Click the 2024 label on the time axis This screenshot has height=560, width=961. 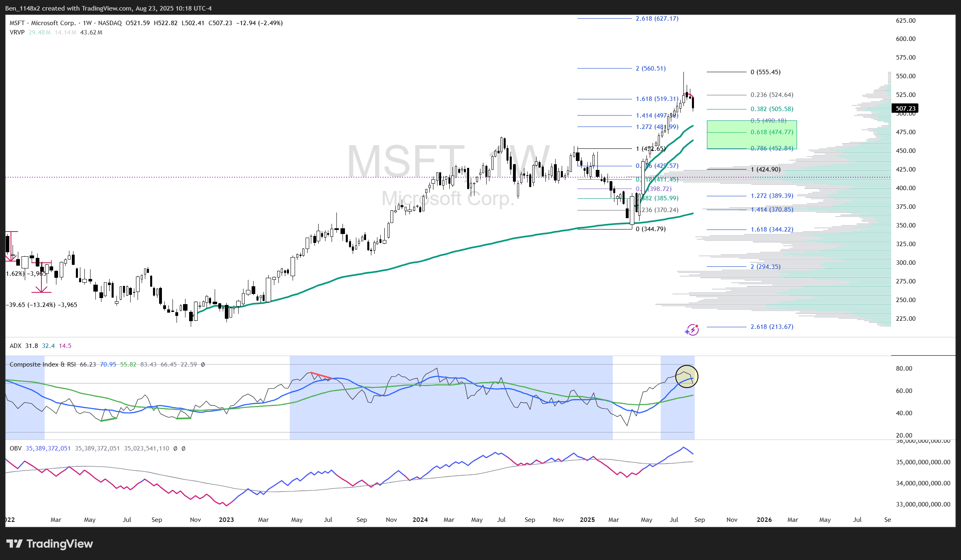tap(420, 520)
